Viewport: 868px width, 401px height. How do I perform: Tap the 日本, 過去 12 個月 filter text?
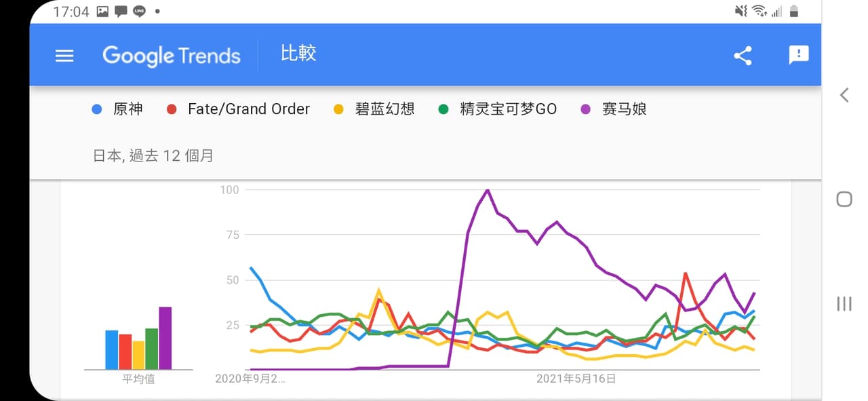[153, 155]
